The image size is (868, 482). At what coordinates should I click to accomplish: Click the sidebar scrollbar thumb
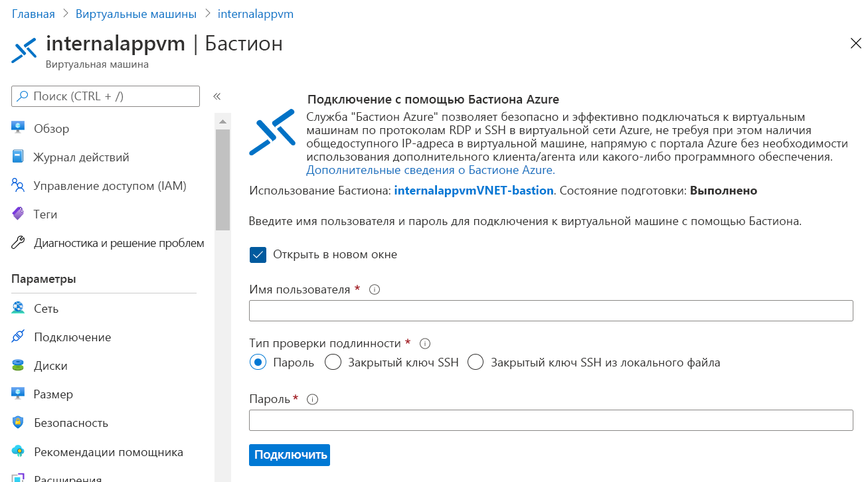pyautogui.click(x=222, y=179)
